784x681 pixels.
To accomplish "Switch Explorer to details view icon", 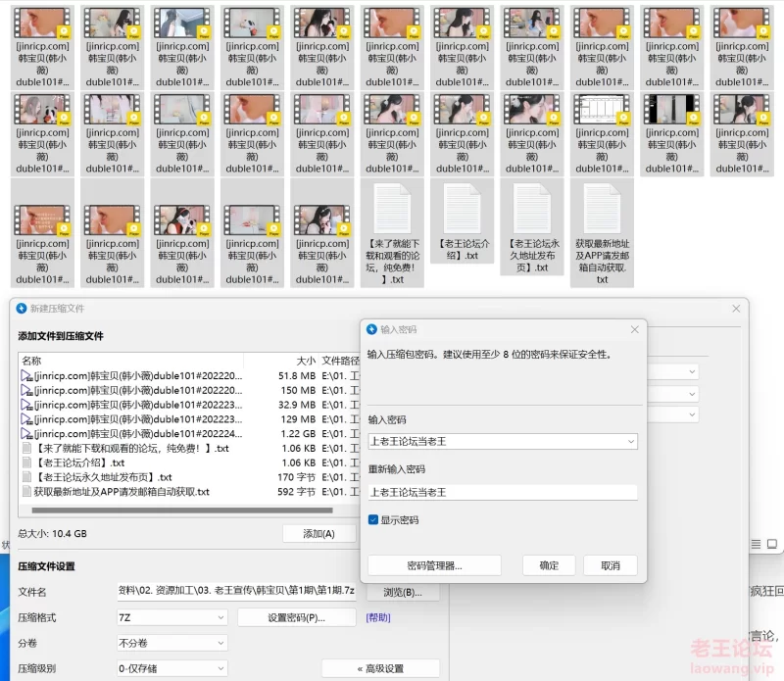I will pyautogui.click(x=756, y=544).
